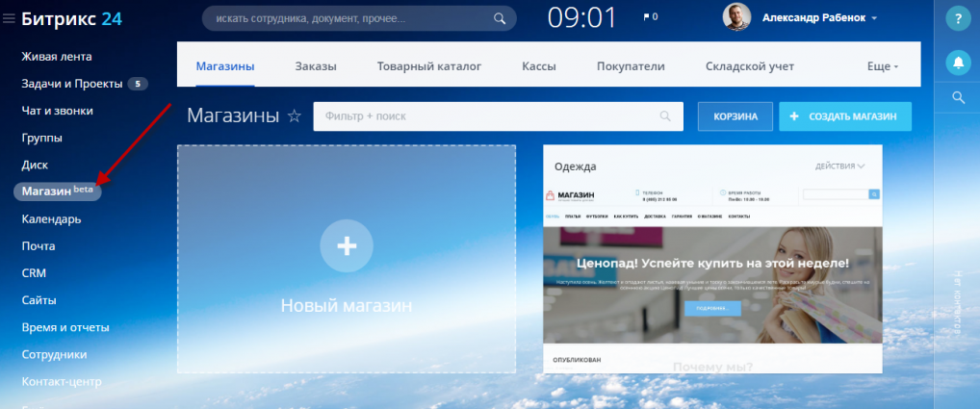Image resolution: width=980 pixels, height=409 pixels.
Task: Open Почта in sidebar
Action: (x=39, y=246)
